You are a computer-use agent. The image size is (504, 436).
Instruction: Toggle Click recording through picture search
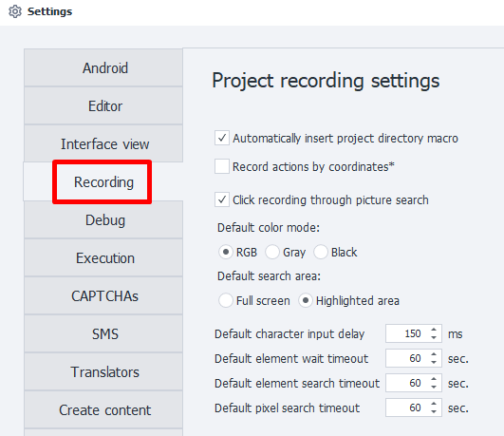coord(222,199)
